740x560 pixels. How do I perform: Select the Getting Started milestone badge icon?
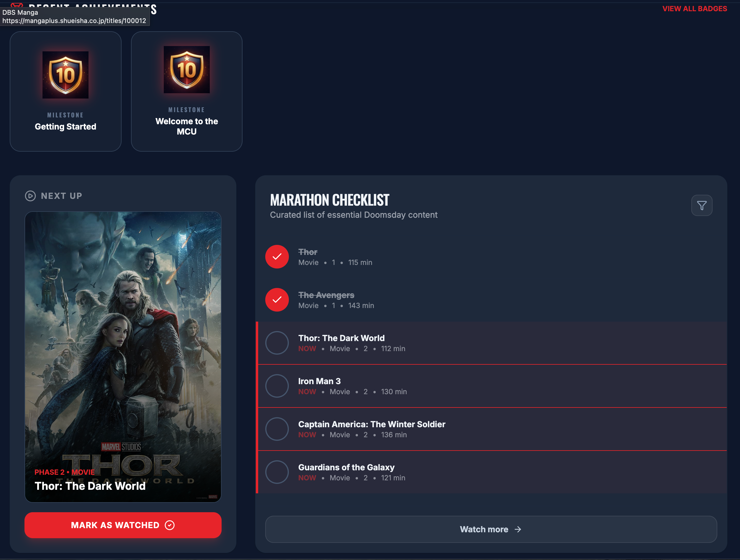point(66,74)
